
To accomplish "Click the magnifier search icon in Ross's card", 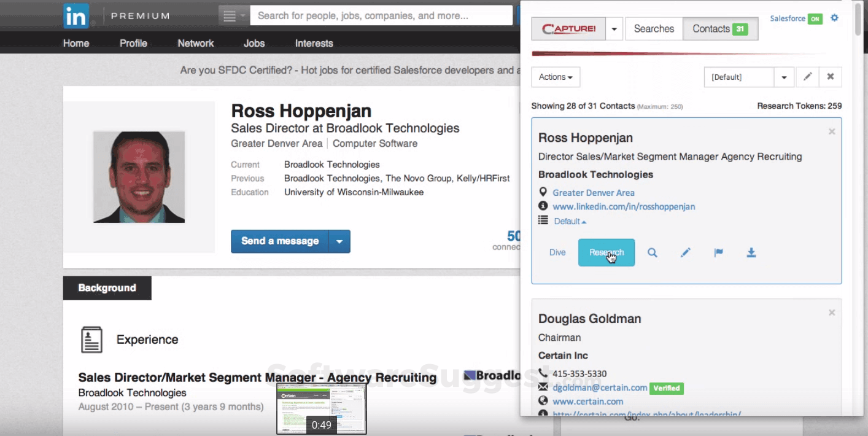I will [x=653, y=252].
